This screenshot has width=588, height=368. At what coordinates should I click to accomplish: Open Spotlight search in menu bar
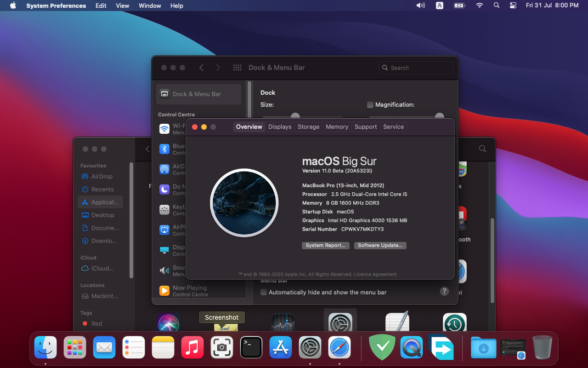(497, 6)
